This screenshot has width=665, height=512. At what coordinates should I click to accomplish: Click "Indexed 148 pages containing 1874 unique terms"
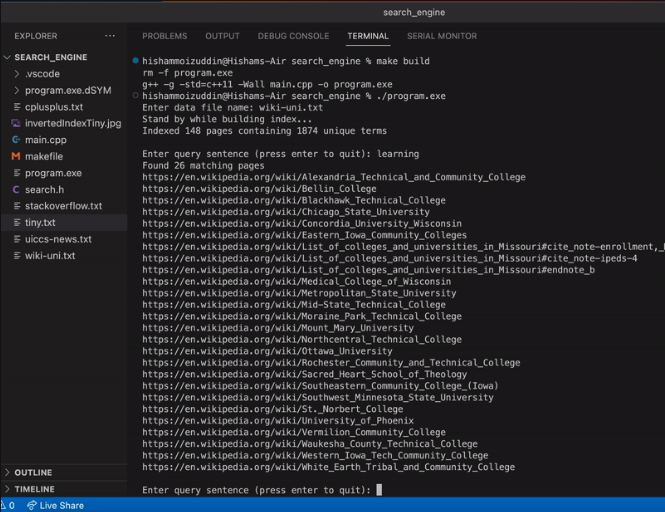click(x=265, y=131)
